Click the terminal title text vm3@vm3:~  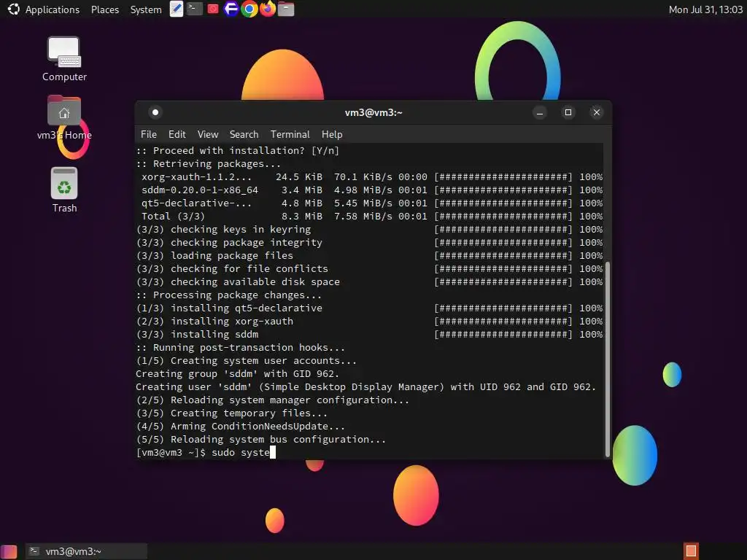(x=373, y=112)
